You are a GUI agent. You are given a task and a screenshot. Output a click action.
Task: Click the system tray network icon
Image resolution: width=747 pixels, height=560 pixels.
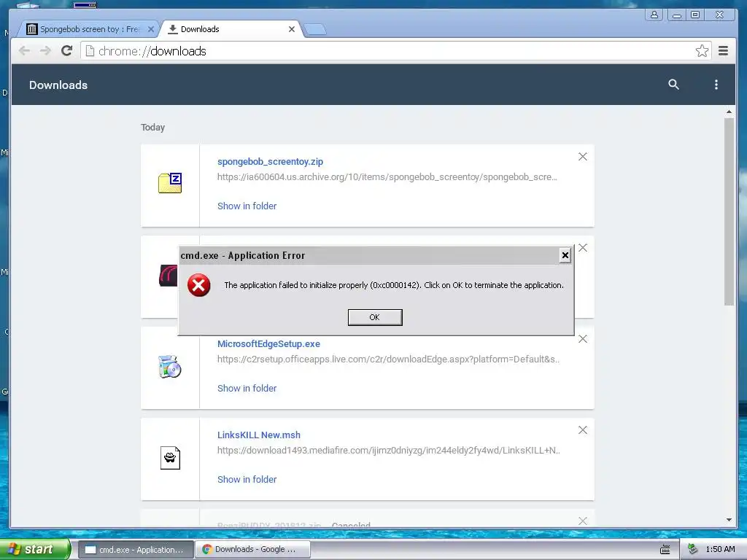(x=693, y=550)
